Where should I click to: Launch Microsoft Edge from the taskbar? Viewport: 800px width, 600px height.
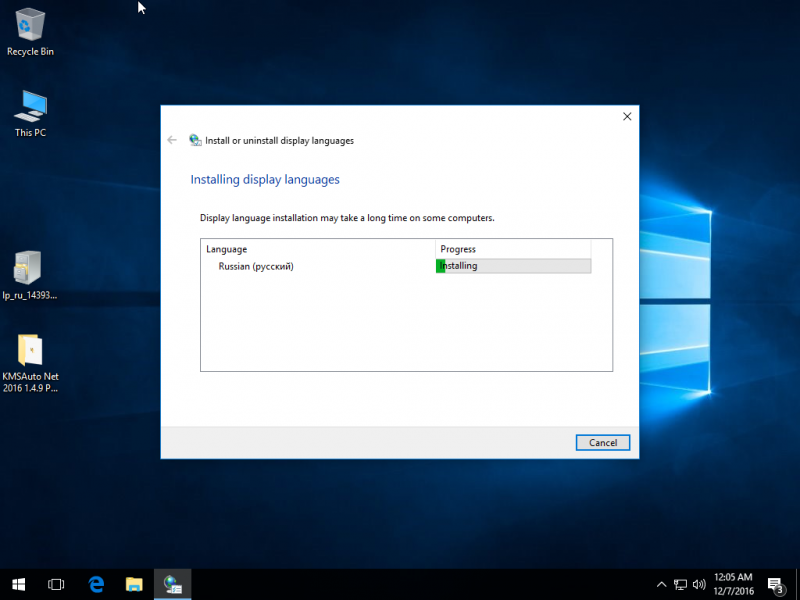pyautogui.click(x=96, y=585)
